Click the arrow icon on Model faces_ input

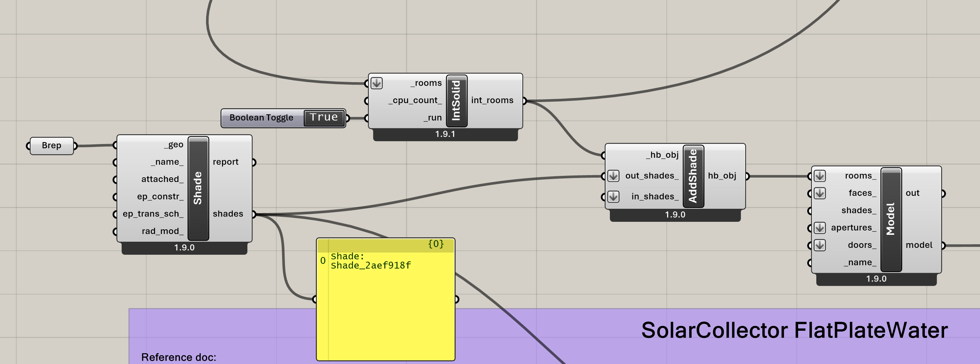820,193
